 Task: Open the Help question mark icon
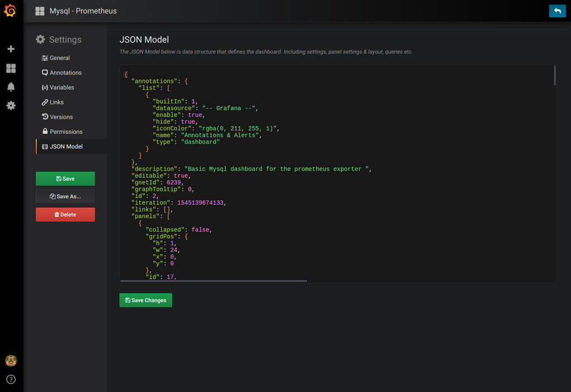pos(11,379)
